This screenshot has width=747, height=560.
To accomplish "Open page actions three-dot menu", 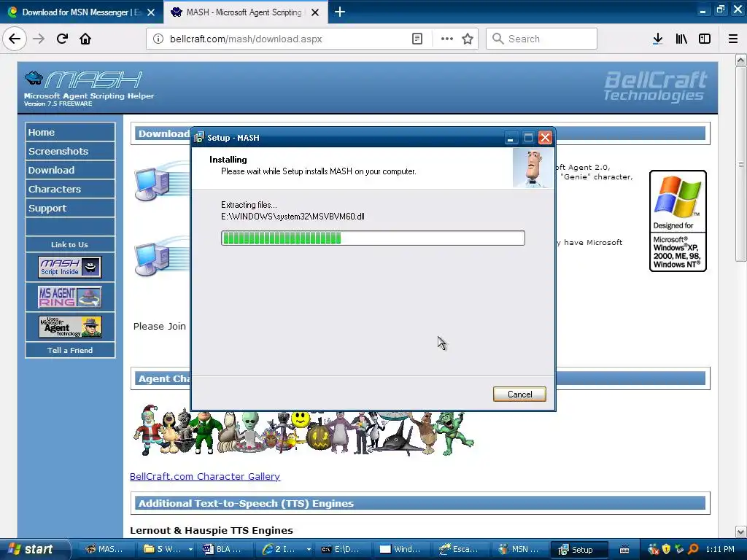I will [x=447, y=39].
